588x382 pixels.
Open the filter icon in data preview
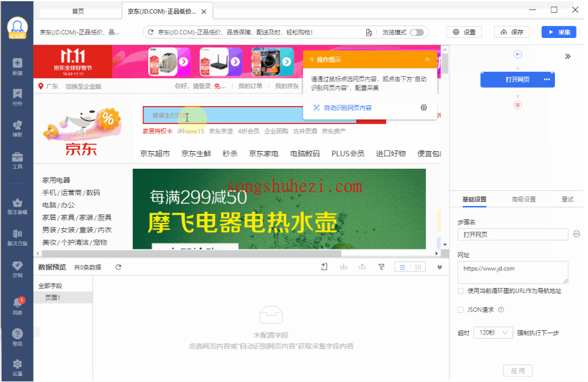(x=381, y=267)
